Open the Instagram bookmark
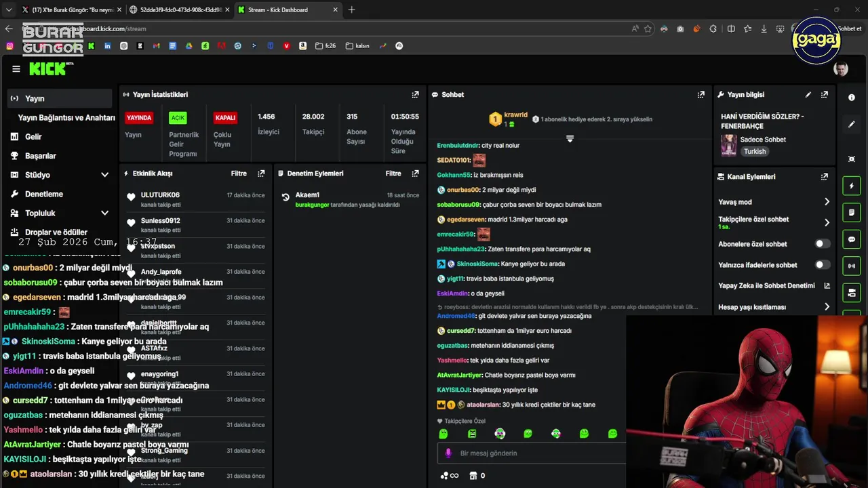 coord(9,46)
